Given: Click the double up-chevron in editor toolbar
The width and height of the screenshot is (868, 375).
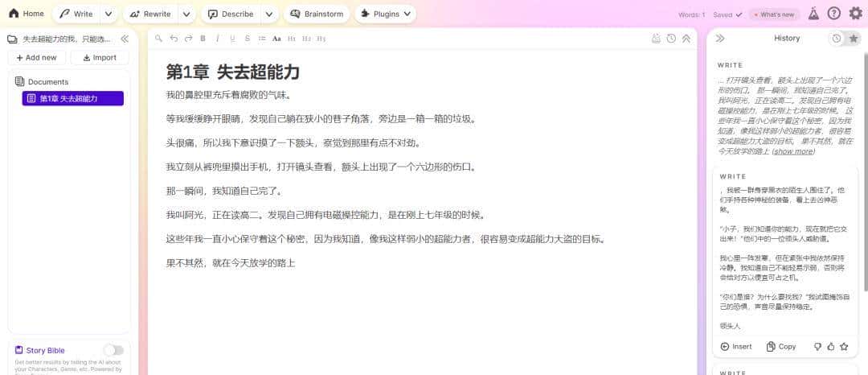Looking at the screenshot, I should coord(686,38).
